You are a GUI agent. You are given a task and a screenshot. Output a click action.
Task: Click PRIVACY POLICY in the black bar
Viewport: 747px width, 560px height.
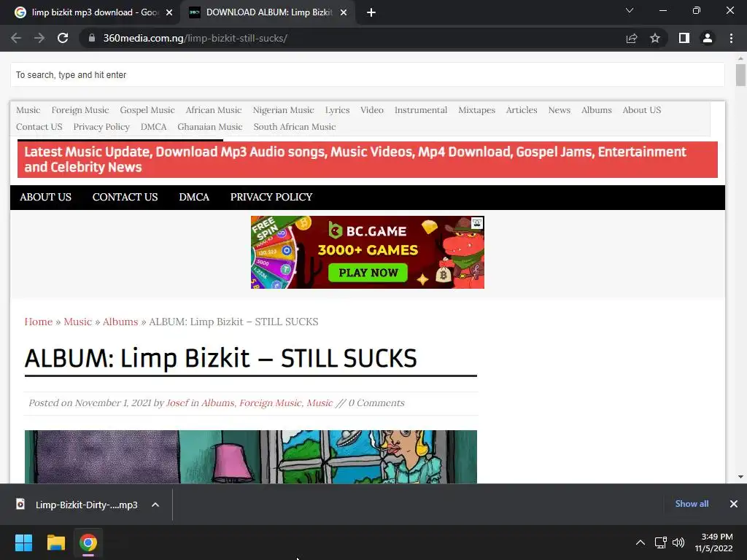(x=271, y=197)
